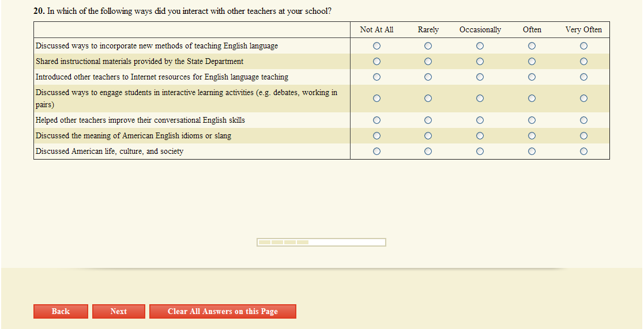Select 'Not At All' for discussing new teaching methods
The image size is (644, 329).
click(x=376, y=46)
